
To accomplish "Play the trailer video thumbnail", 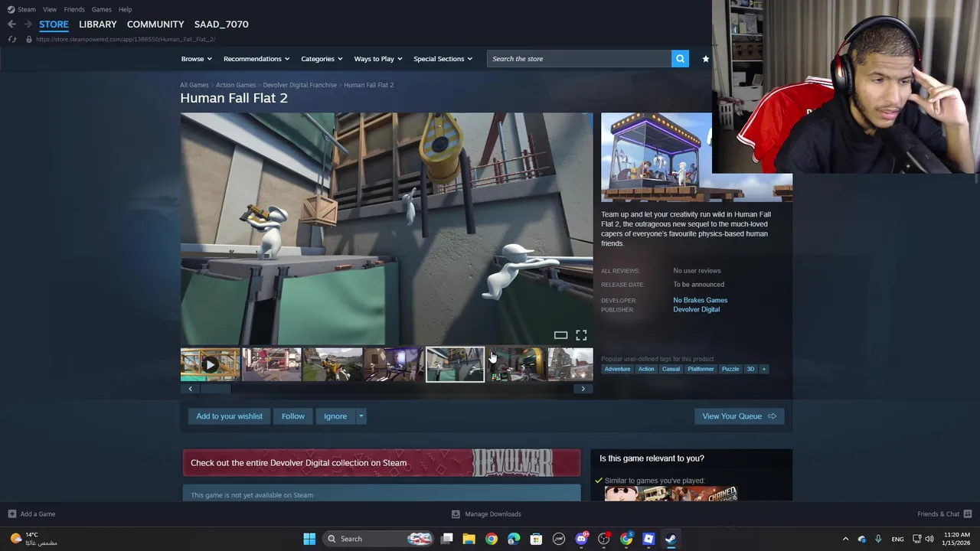I will click(210, 365).
